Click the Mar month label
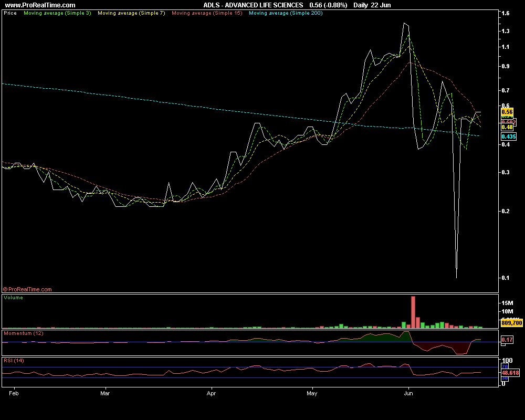The image size is (525, 420). (105, 393)
